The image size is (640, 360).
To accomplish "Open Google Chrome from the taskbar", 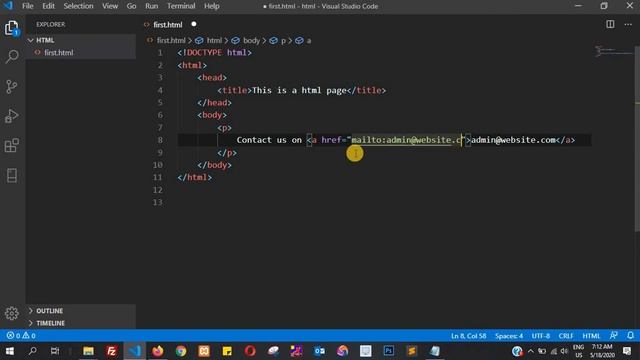I will [x=181, y=351].
